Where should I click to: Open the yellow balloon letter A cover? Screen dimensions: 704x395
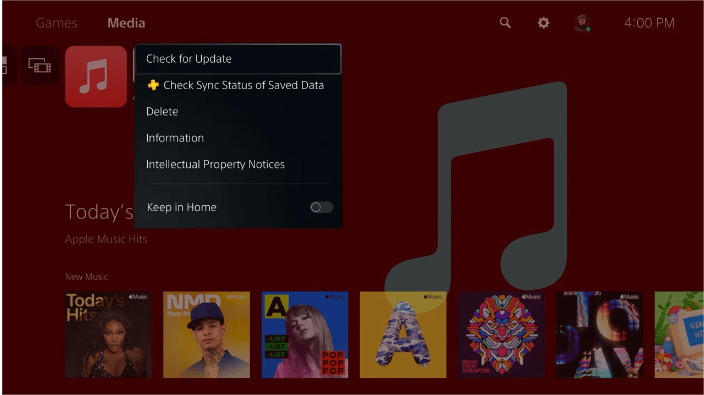pyautogui.click(x=403, y=335)
